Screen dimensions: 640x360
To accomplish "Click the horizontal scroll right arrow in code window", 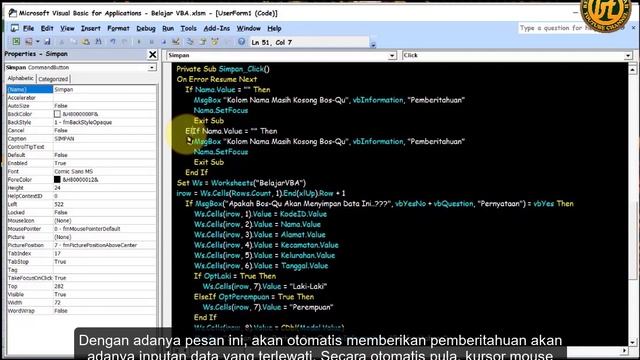I will [x=624, y=350].
